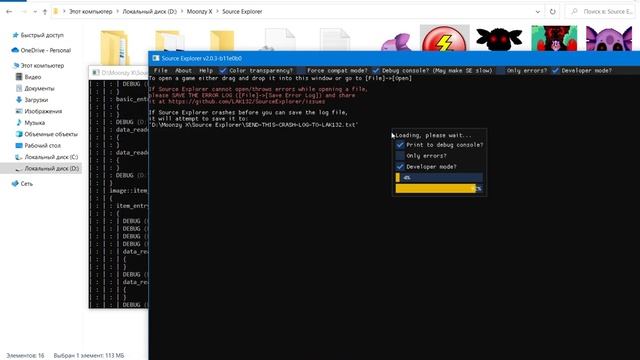Click the Музыка note icon in sidebar
The image size is (640, 360).
(19, 122)
